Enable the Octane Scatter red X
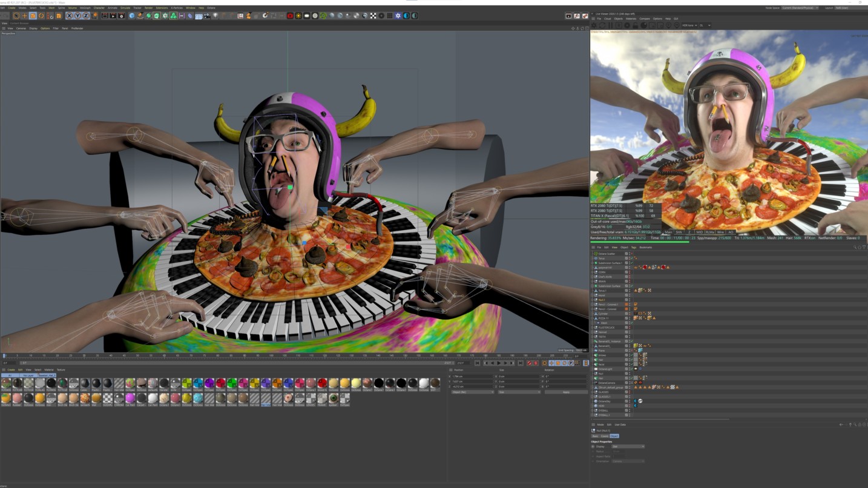The image size is (868, 488). pos(632,254)
